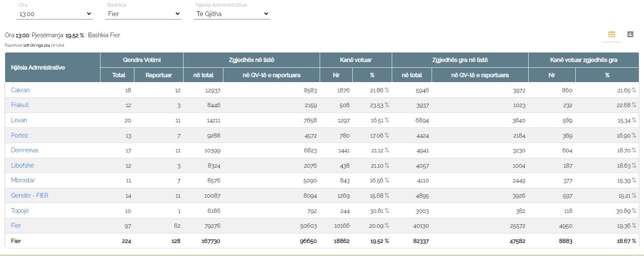The height and width of the screenshot is (256, 644).
Task: Open the Portëz unit link
Action: tap(20, 135)
